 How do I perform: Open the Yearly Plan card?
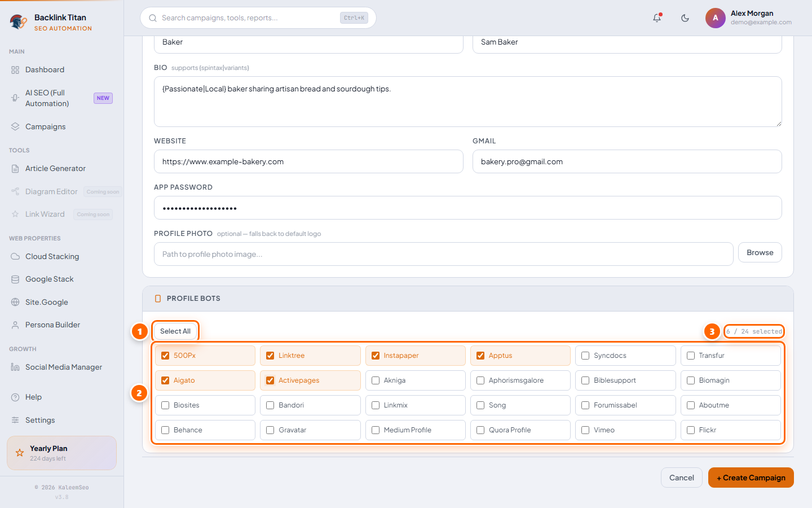click(62, 453)
